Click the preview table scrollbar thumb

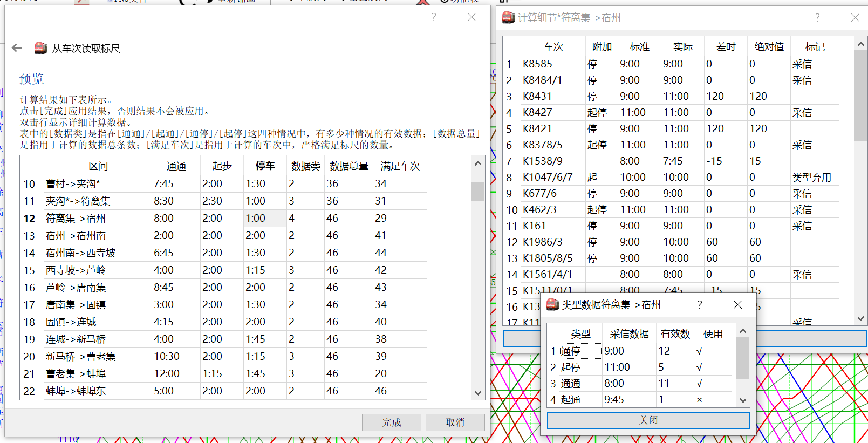pyautogui.click(x=478, y=191)
